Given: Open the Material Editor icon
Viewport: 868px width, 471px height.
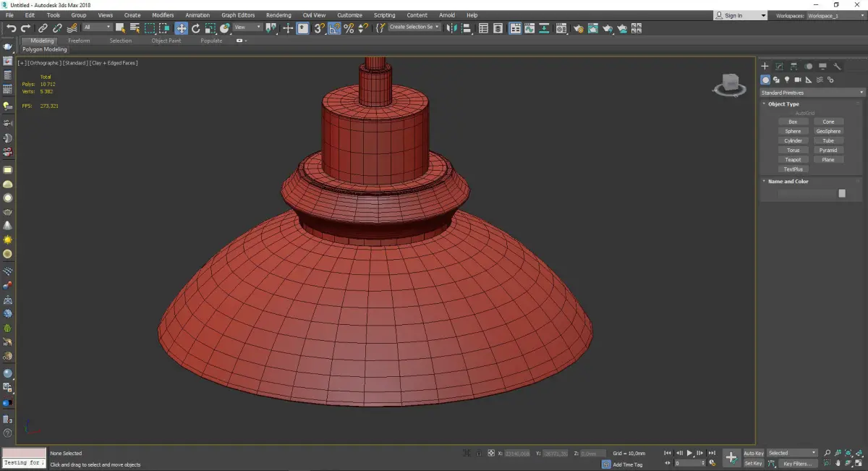Looking at the screenshot, I should pyautogui.click(x=561, y=28).
